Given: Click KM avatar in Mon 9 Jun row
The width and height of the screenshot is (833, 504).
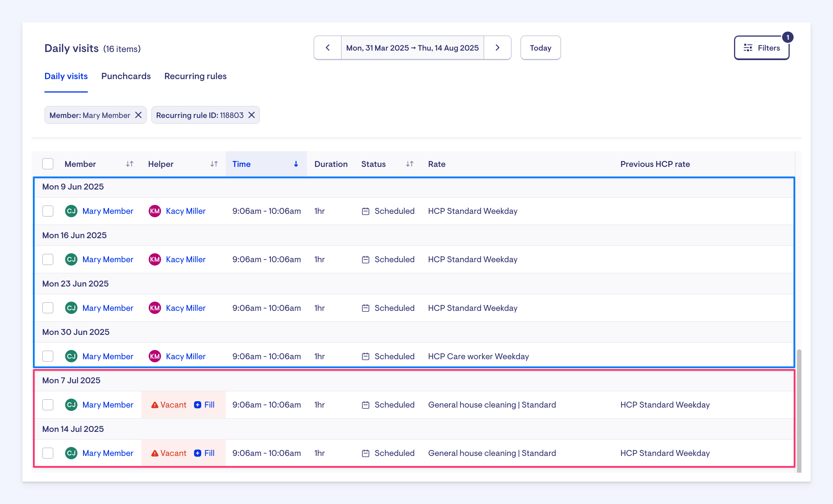Looking at the screenshot, I should pos(155,211).
